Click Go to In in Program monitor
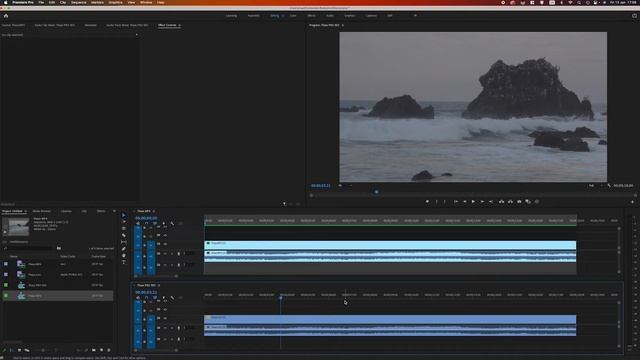Screen dimensions: 640x360 click(x=456, y=202)
